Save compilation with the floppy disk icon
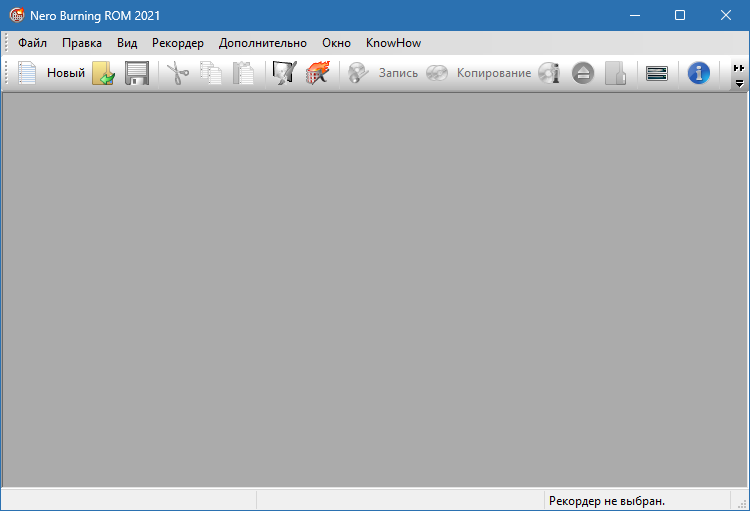The width and height of the screenshot is (750, 511). (137, 73)
